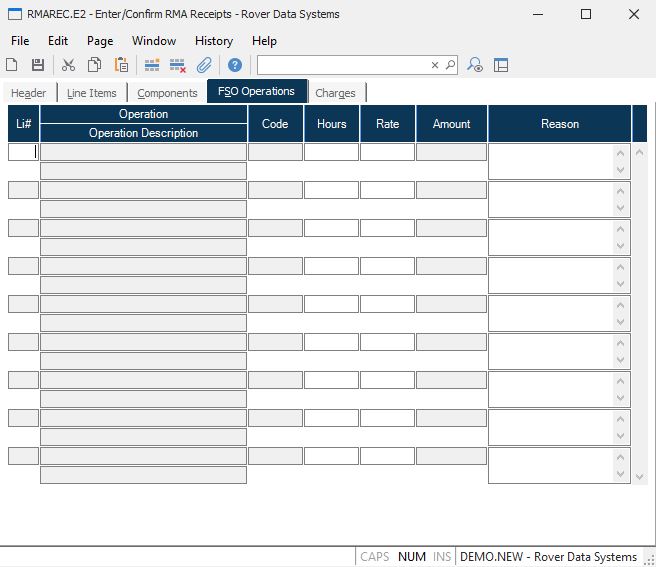Click the Insert row icon

[x=152, y=65]
